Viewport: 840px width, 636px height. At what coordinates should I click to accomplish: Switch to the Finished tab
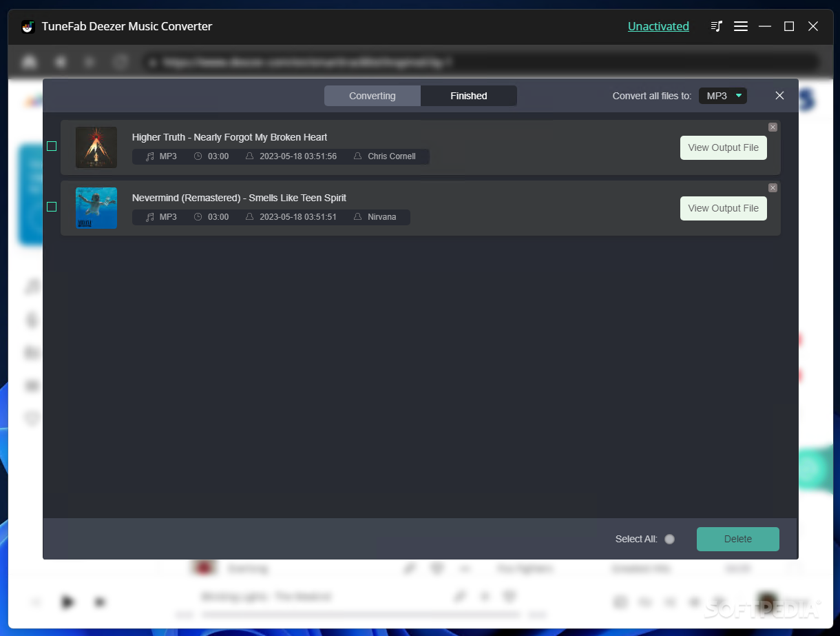pyautogui.click(x=469, y=96)
